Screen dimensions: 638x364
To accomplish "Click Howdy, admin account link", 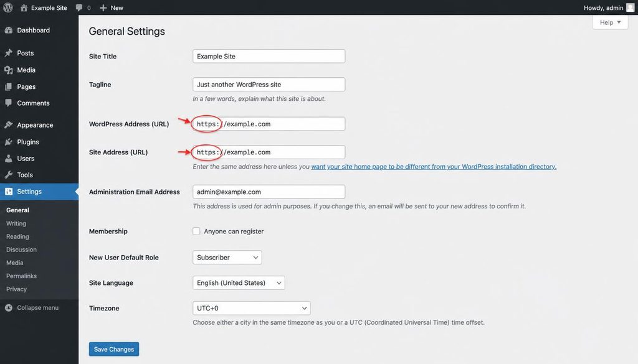I will pos(603,7).
